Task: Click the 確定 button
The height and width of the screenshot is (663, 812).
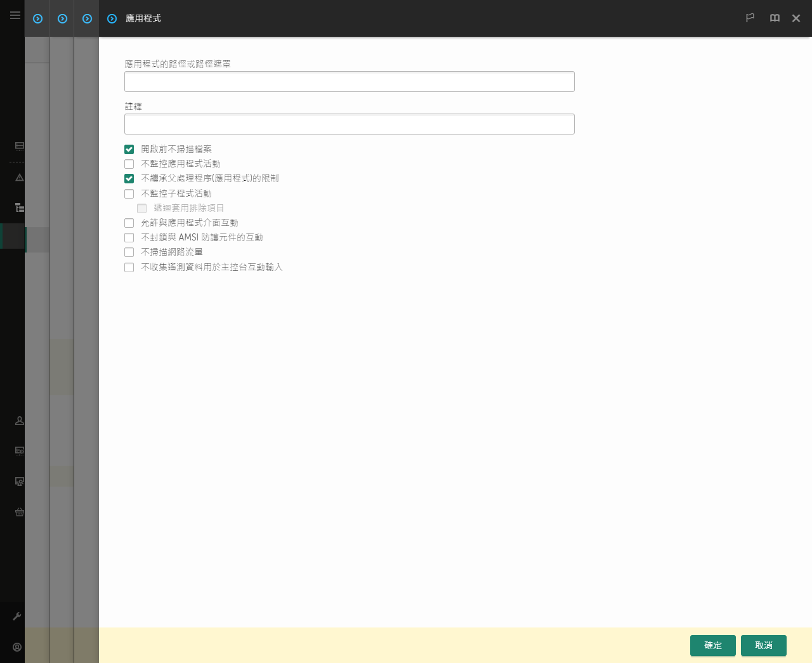Action: (x=713, y=645)
